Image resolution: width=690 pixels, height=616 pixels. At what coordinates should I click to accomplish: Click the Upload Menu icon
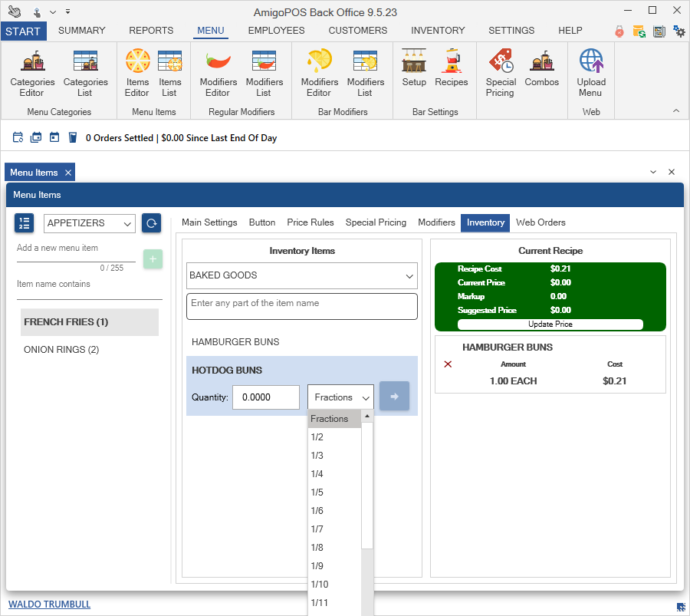[590, 75]
